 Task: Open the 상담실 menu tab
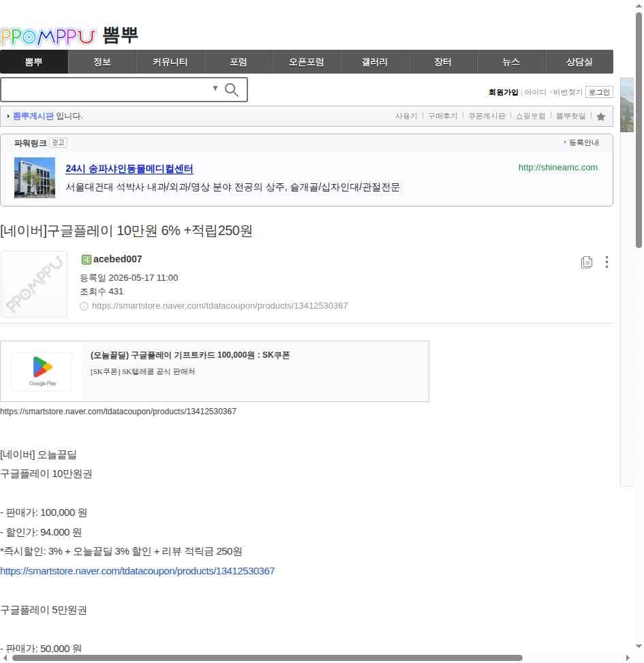click(579, 62)
